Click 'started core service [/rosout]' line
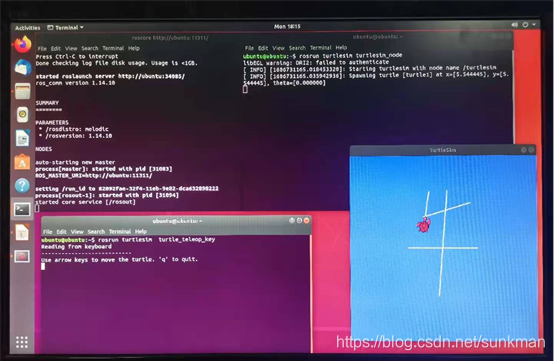Screen dimensions: 555x361 pos(85,202)
